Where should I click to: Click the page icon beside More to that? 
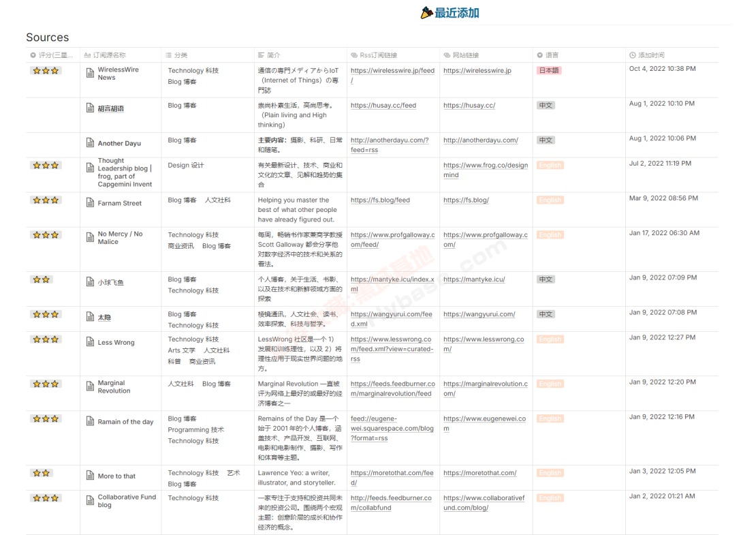coord(90,475)
